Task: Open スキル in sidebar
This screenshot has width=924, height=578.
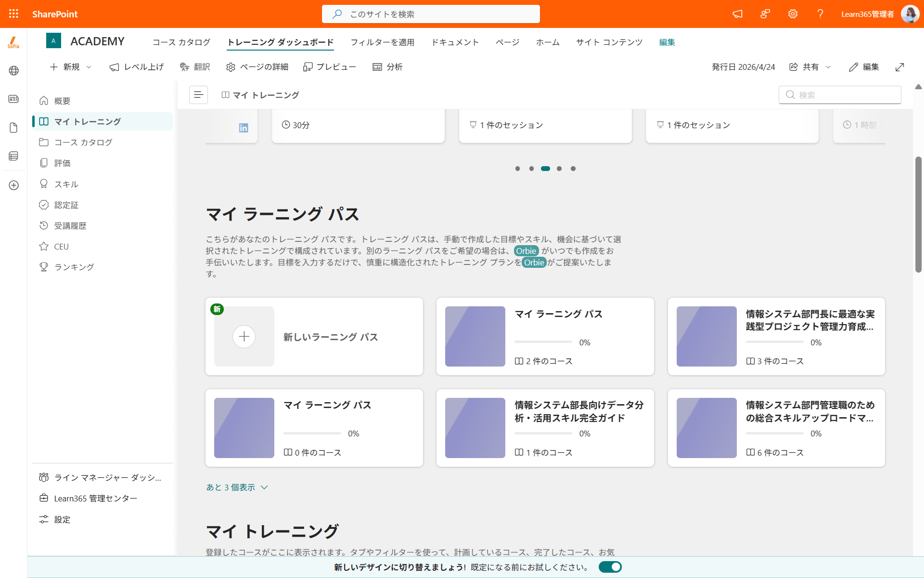Action: tap(103, 184)
